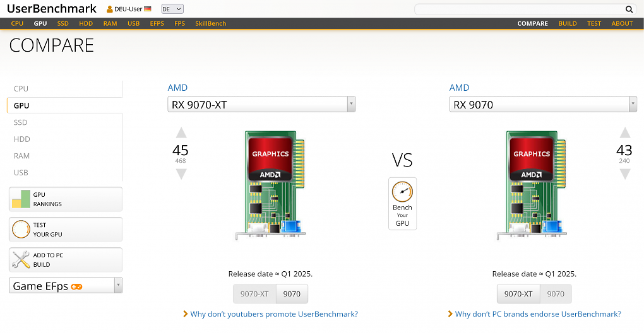The width and height of the screenshot is (644, 333).
Task: Open CPU in the top navigation
Action: [17, 24]
